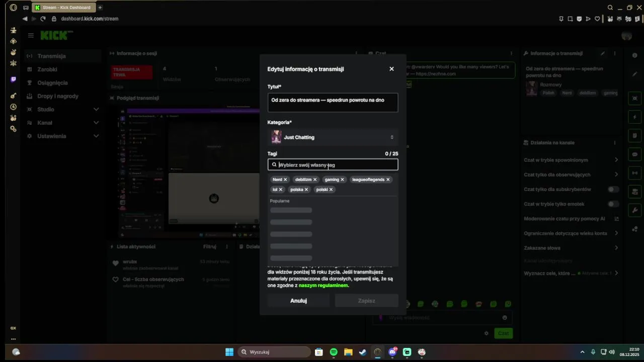Image resolution: width=644 pixels, height=362 pixels.
Task: Toggle Czat tylko dla subskrybentów
Action: coord(613,190)
